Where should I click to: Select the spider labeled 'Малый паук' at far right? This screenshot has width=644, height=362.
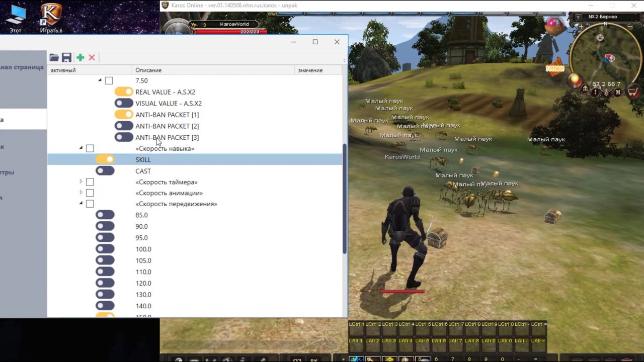[546, 139]
